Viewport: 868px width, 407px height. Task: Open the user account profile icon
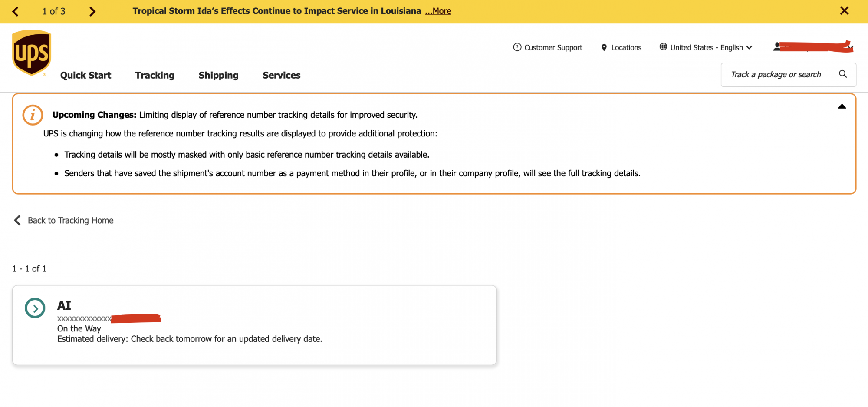[x=777, y=46]
